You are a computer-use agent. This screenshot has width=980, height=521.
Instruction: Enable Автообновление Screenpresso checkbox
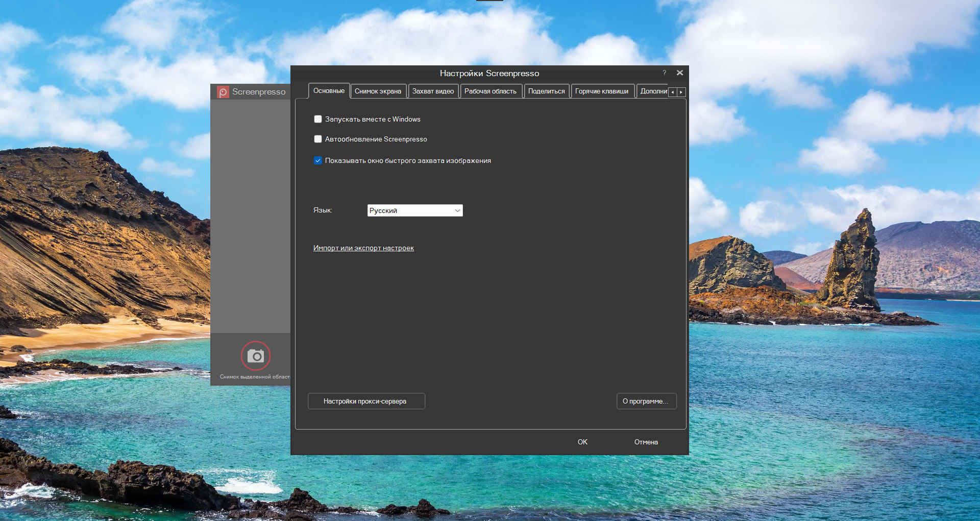point(318,139)
